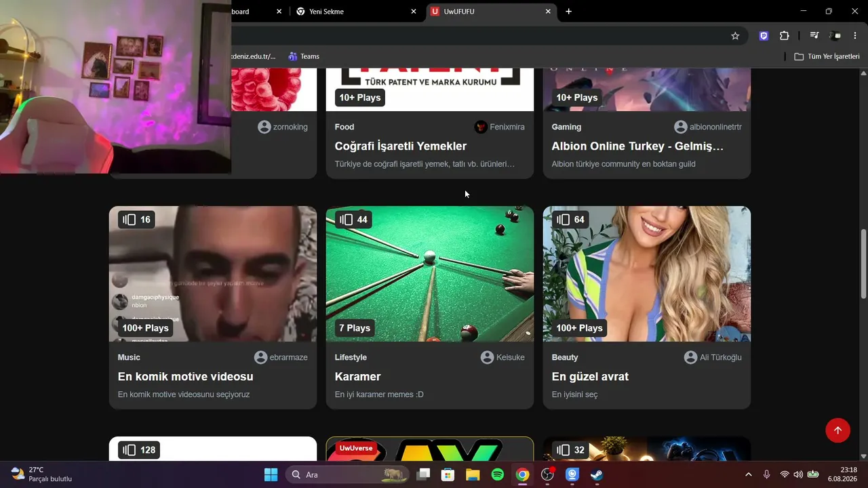Open the Chrome extensions puzzle icon
The width and height of the screenshot is (868, 488).
click(x=785, y=36)
